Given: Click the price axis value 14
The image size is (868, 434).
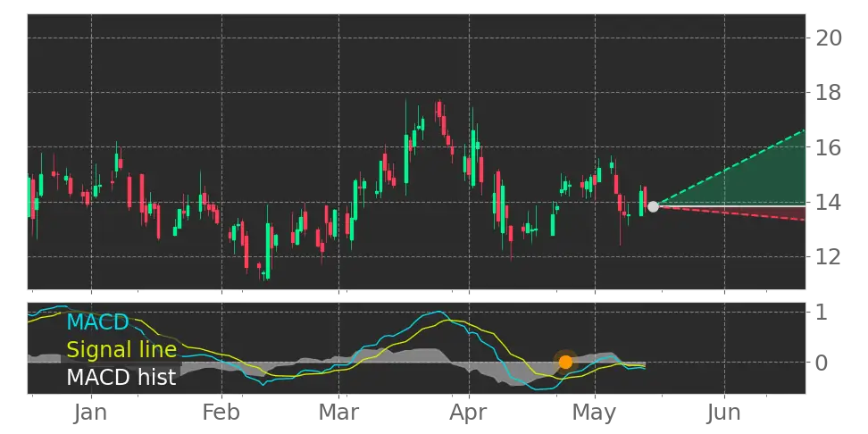Looking at the screenshot, I should coord(828,202).
